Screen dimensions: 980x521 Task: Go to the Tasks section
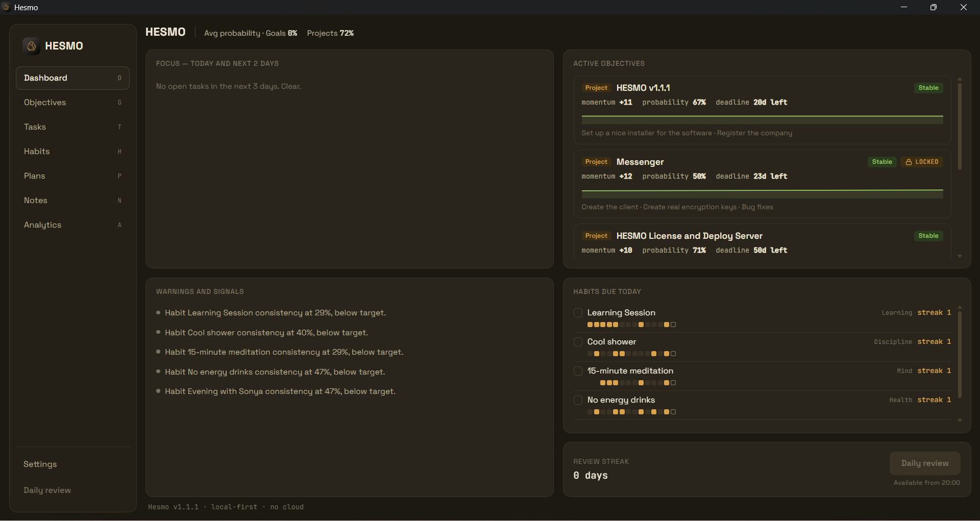(72, 127)
